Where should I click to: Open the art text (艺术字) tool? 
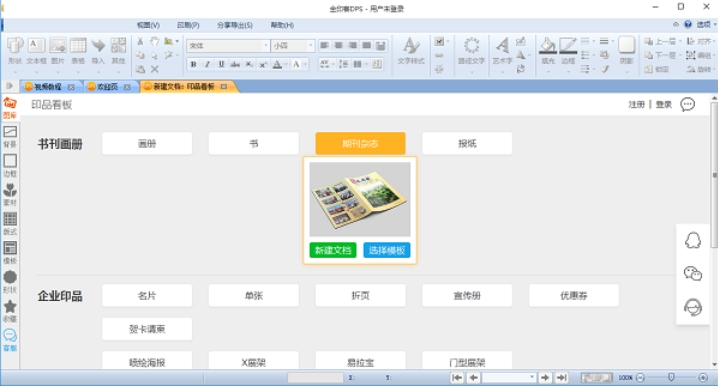[502, 50]
